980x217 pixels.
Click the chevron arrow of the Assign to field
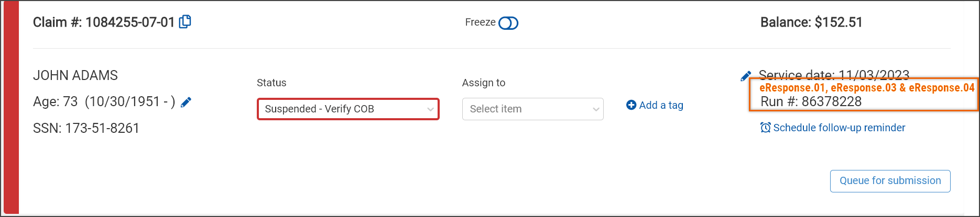click(x=596, y=109)
